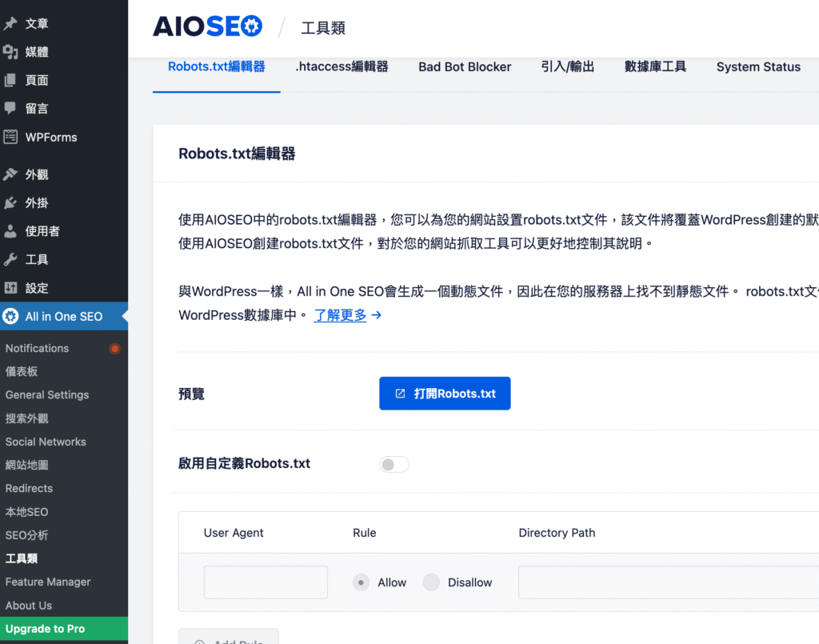Screen dimensions: 819x644
Task: Click the paintbrush icon beside 外觀
Action: (10, 174)
